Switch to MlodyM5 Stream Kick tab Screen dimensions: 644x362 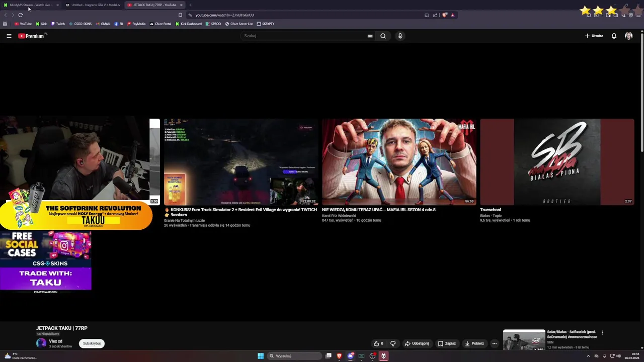(30, 5)
